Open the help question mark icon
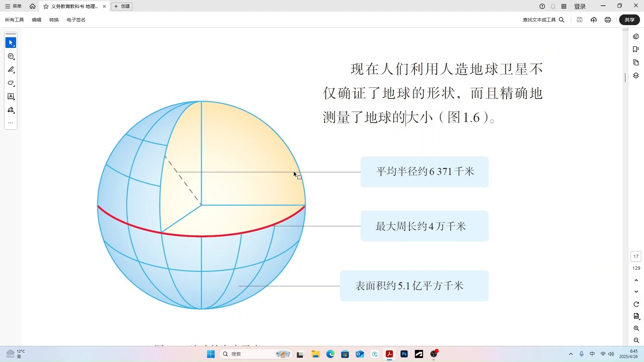 click(542, 6)
